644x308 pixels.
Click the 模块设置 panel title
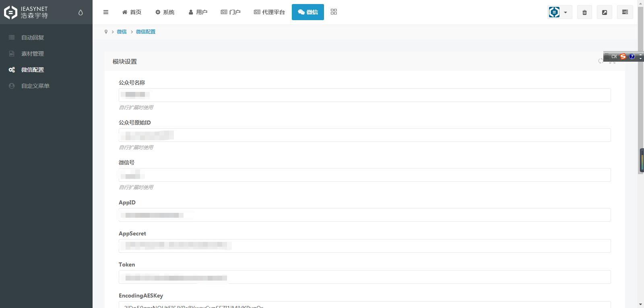coord(125,62)
